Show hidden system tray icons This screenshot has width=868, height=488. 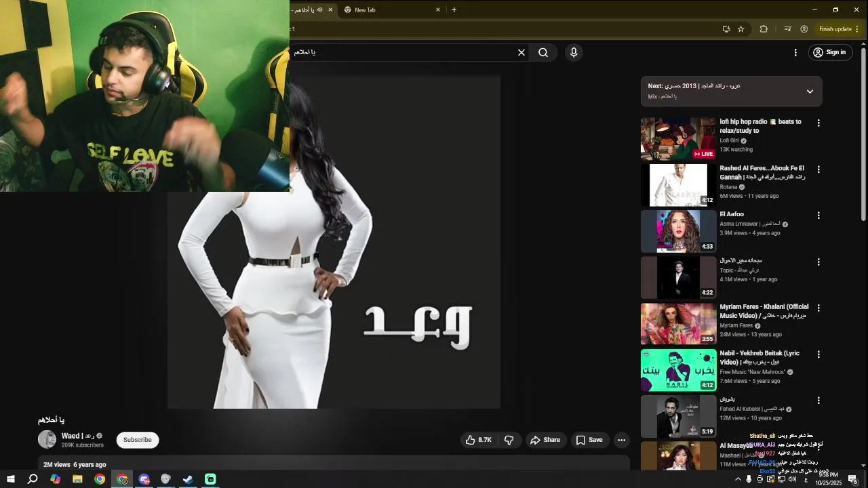pos(738,479)
